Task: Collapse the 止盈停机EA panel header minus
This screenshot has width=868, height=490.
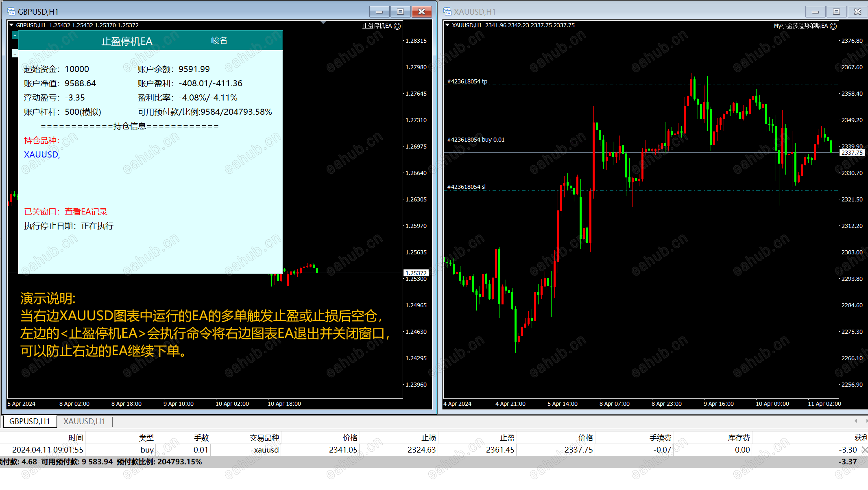Action: 15,36
